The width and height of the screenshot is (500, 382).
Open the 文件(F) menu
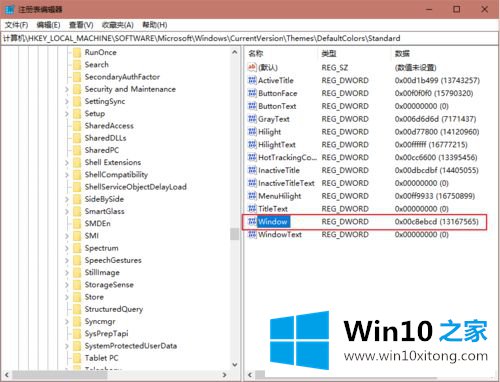[x=16, y=25]
